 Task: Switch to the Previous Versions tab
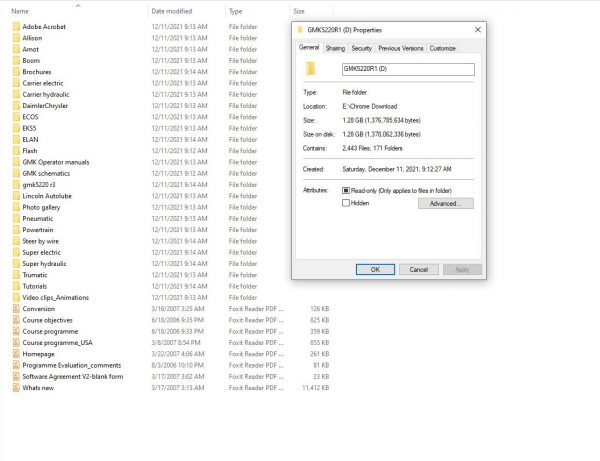click(x=401, y=48)
